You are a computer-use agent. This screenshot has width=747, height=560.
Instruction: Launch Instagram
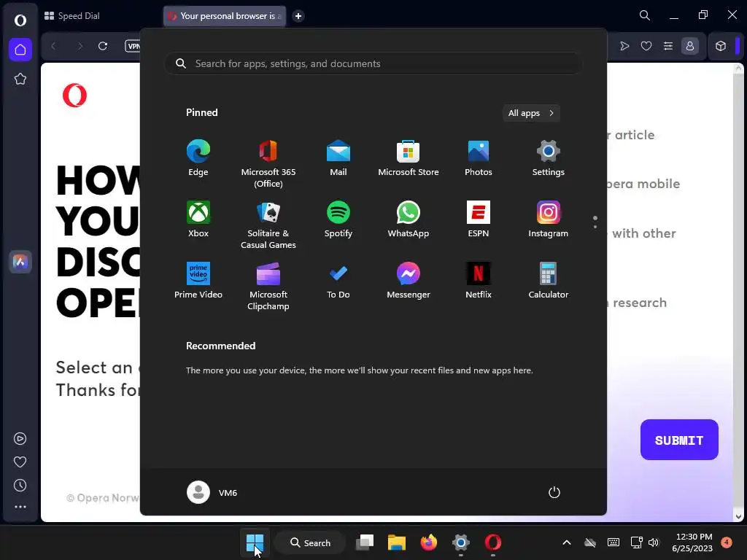pyautogui.click(x=549, y=219)
